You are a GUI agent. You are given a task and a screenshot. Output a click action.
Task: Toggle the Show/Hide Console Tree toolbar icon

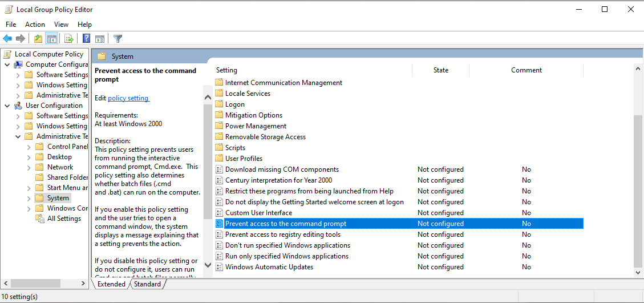[x=51, y=39]
